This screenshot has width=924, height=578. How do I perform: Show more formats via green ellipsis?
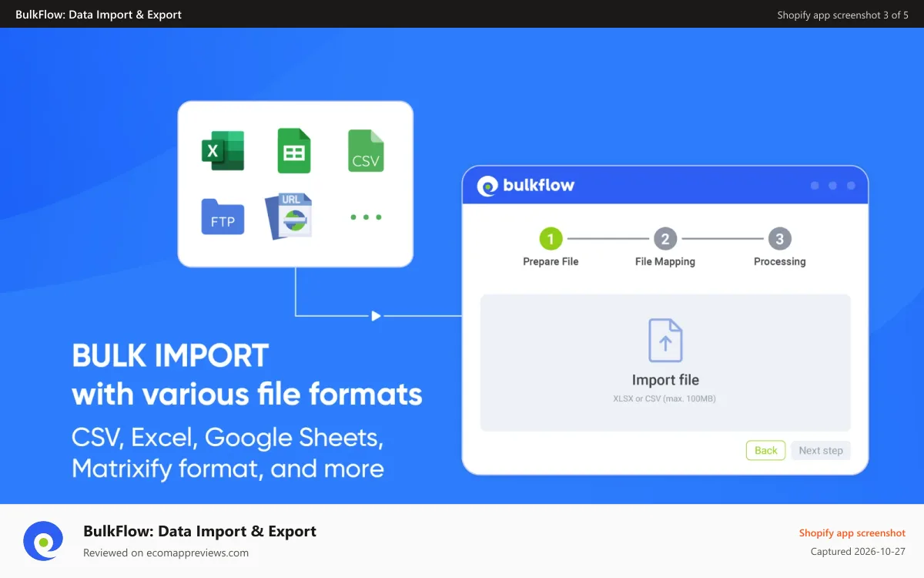(x=366, y=217)
